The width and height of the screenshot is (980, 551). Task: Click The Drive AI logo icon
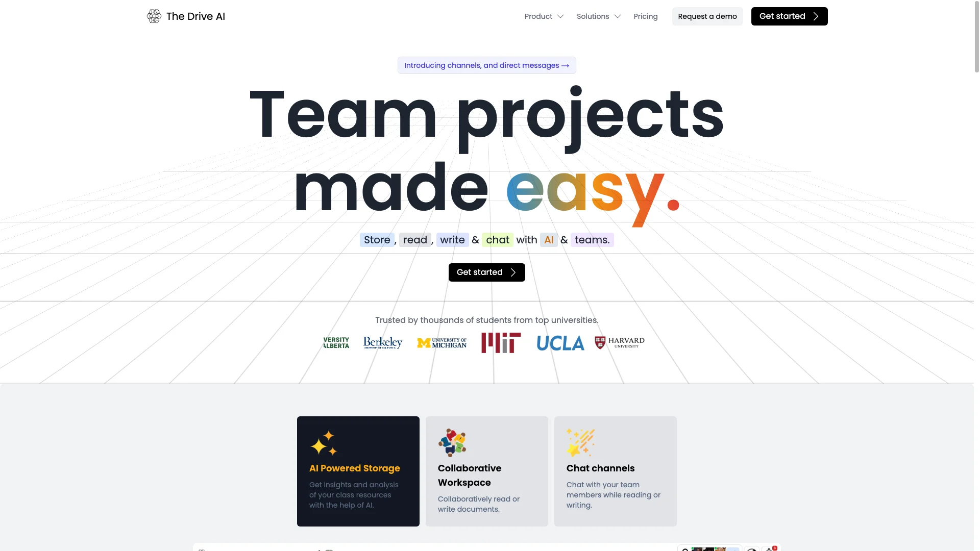pyautogui.click(x=154, y=16)
